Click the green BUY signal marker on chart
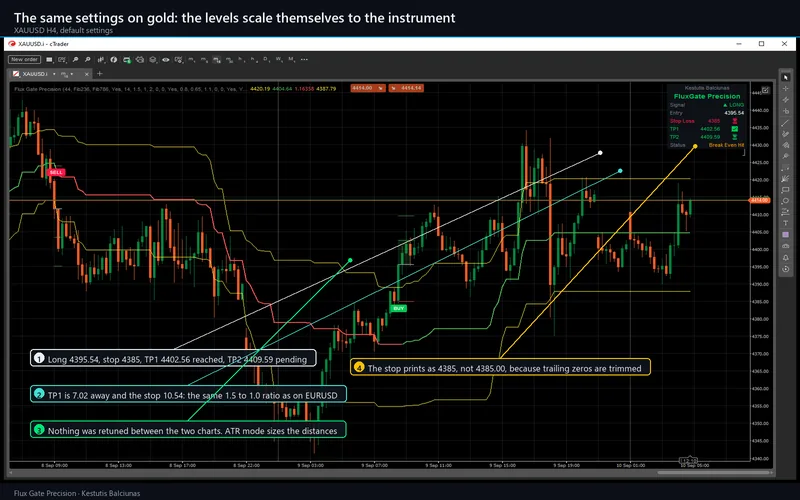800x500 pixels. (398, 308)
